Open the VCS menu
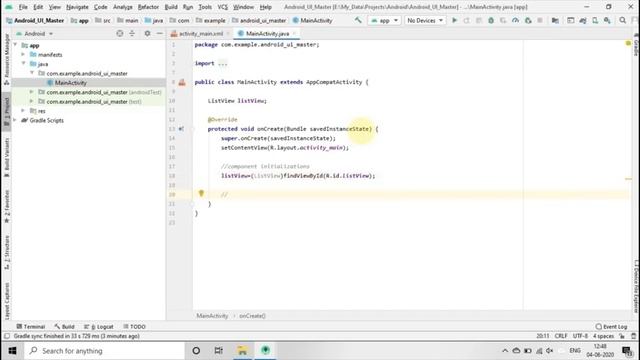The height and width of the screenshot is (360, 640). (222, 7)
